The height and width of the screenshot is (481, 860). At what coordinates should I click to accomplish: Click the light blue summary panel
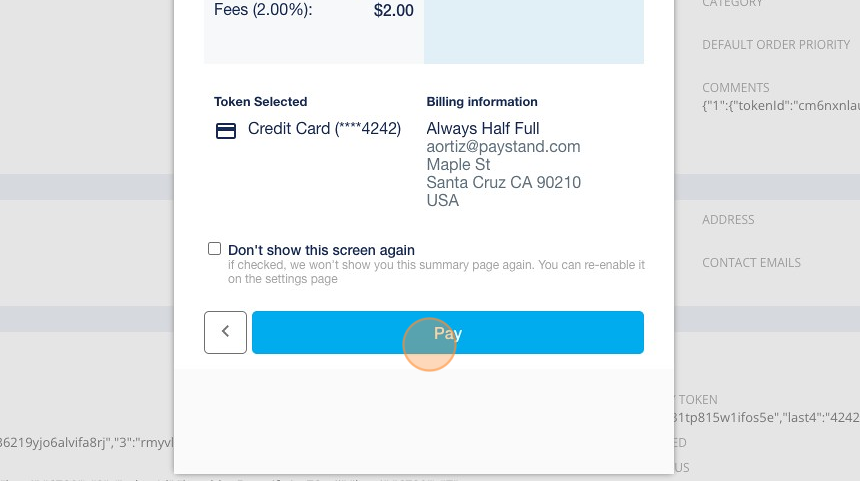click(x=534, y=32)
